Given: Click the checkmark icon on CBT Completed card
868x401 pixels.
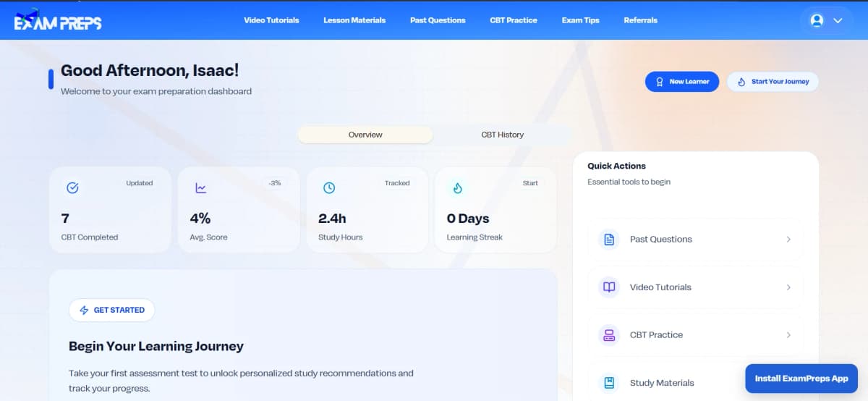Looking at the screenshot, I should [x=72, y=188].
